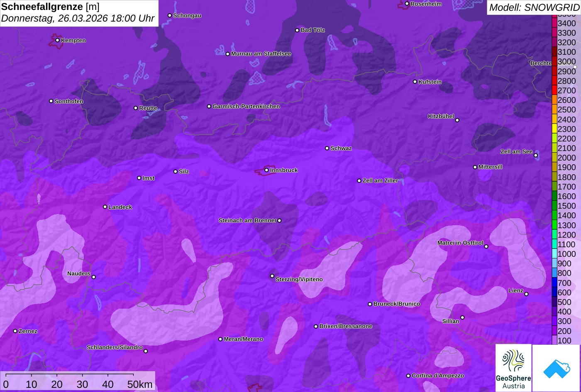Image resolution: width=581 pixels, height=392 pixels.
Task: Click the Schneefallgrenze [m] title
Action: [x=50, y=7]
